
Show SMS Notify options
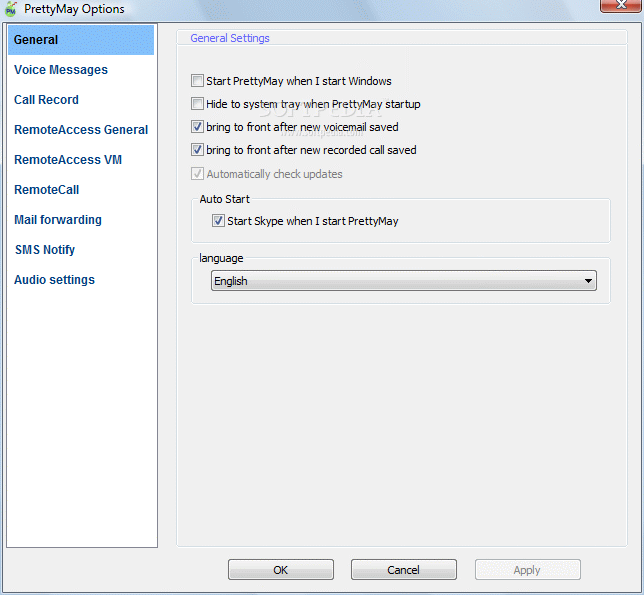(x=45, y=250)
